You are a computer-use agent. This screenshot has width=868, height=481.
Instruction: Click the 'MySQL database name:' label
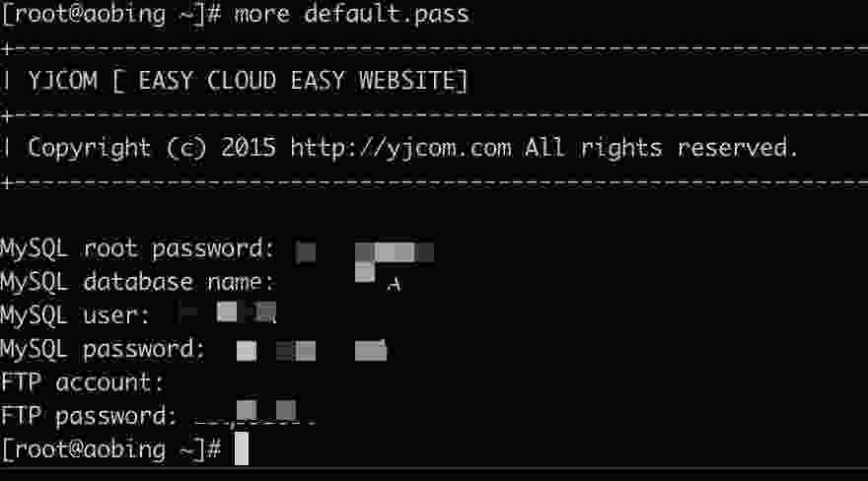click(137, 283)
